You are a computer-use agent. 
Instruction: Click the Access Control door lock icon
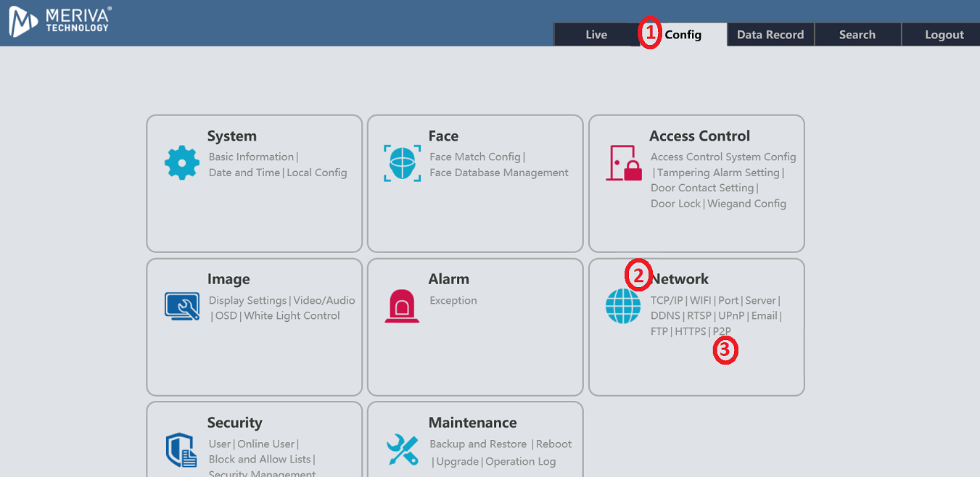[624, 163]
